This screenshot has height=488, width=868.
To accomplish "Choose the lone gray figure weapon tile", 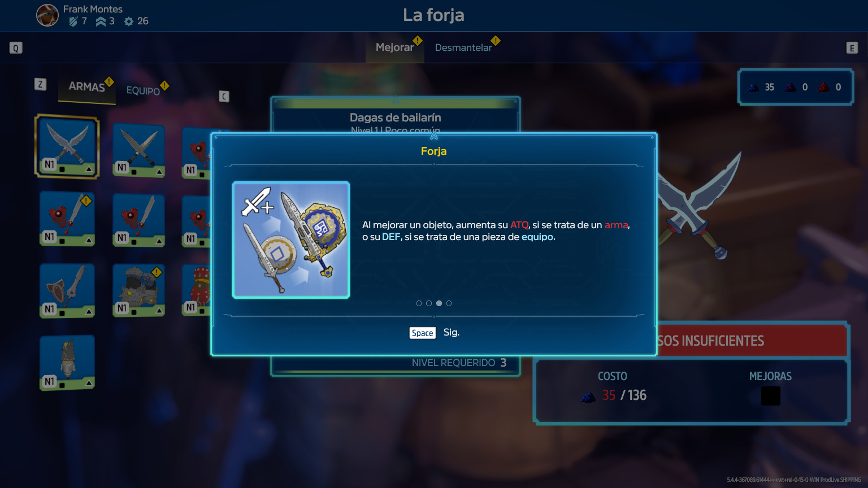I will tap(67, 363).
